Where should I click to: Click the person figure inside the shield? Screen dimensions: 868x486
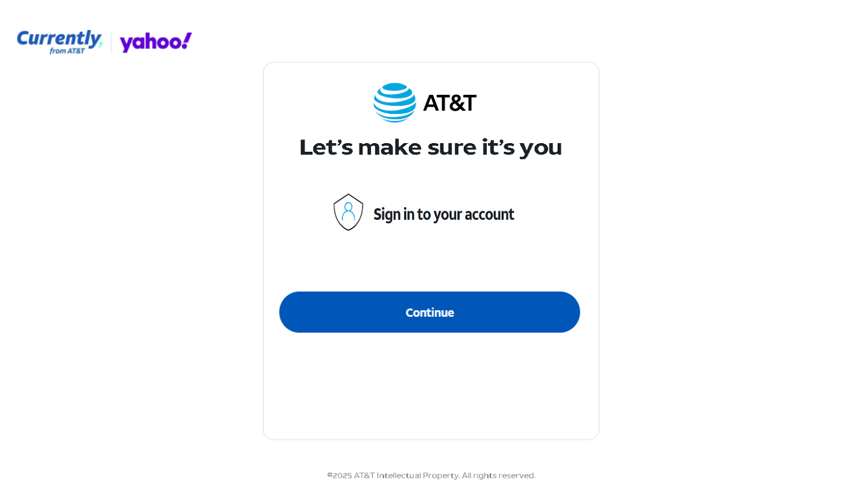point(348,212)
